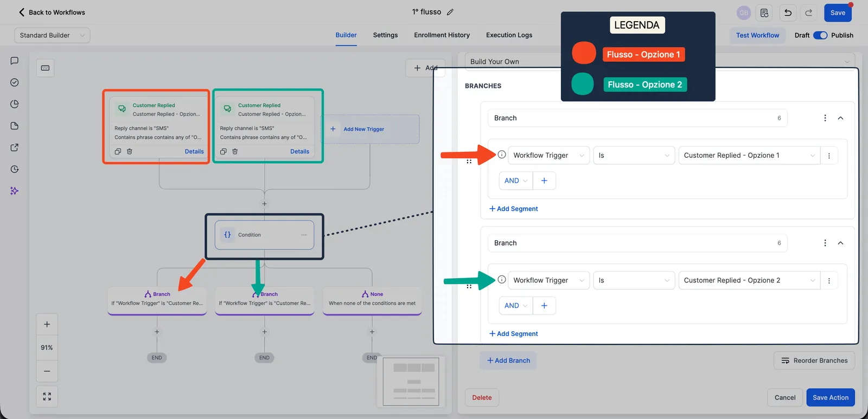Image resolution: width=868 pixels, height=419 pixels.
Task: Click the canvas minimap thumbnail
Action: click(411, 381)
